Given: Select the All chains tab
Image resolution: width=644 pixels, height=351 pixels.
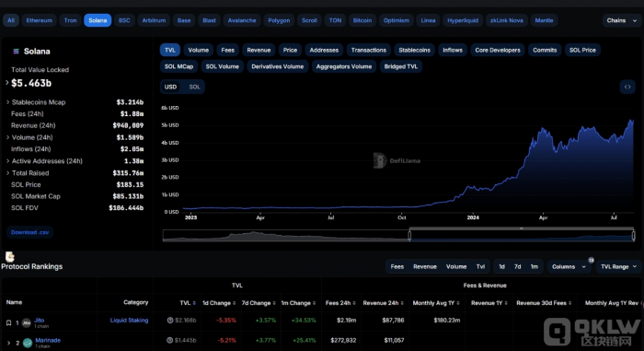Looking at the screenshot, I should click(x=11, y=20).
